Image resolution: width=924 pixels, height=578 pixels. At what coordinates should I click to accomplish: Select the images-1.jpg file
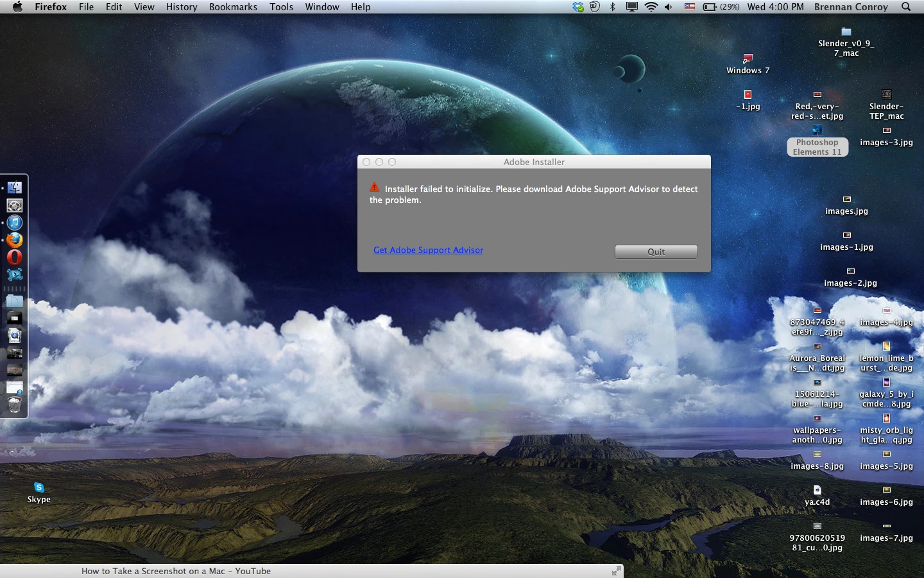[x=846, y=241]
